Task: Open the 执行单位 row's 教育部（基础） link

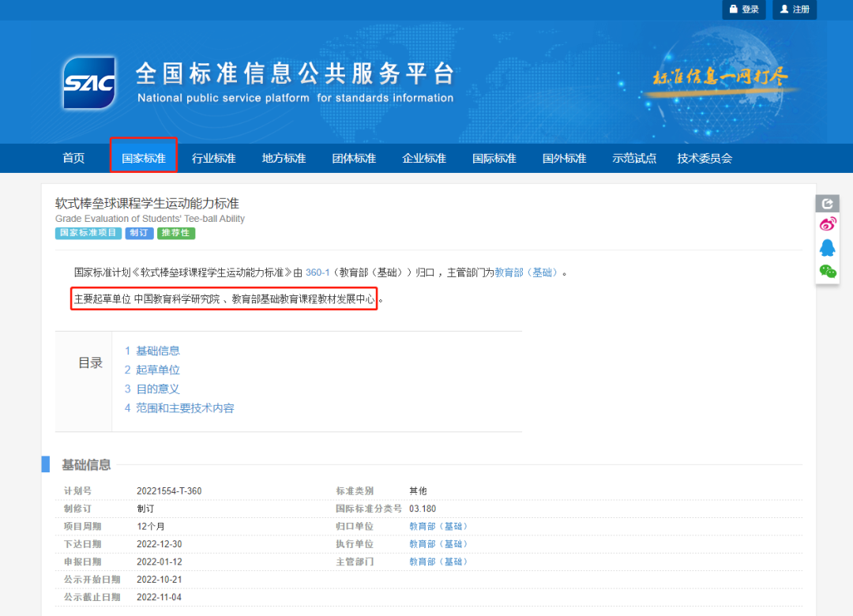Action: tap(438, 544)
